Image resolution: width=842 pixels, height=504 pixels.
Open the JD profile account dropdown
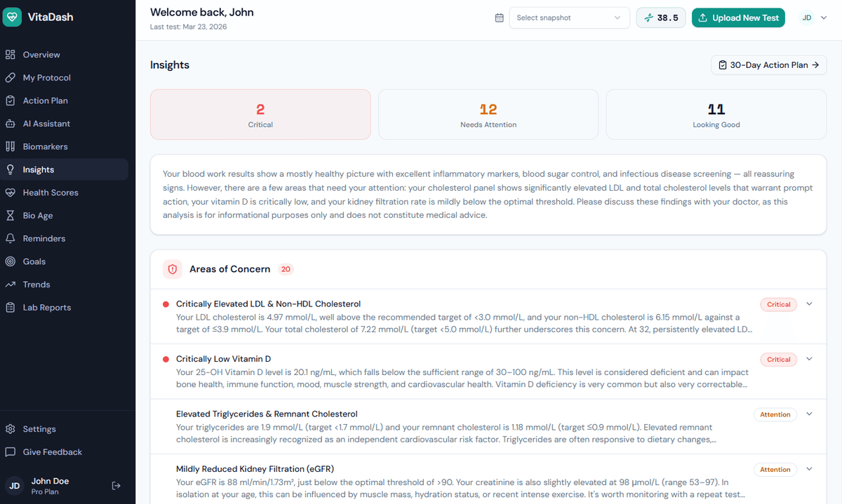[813, 18]
